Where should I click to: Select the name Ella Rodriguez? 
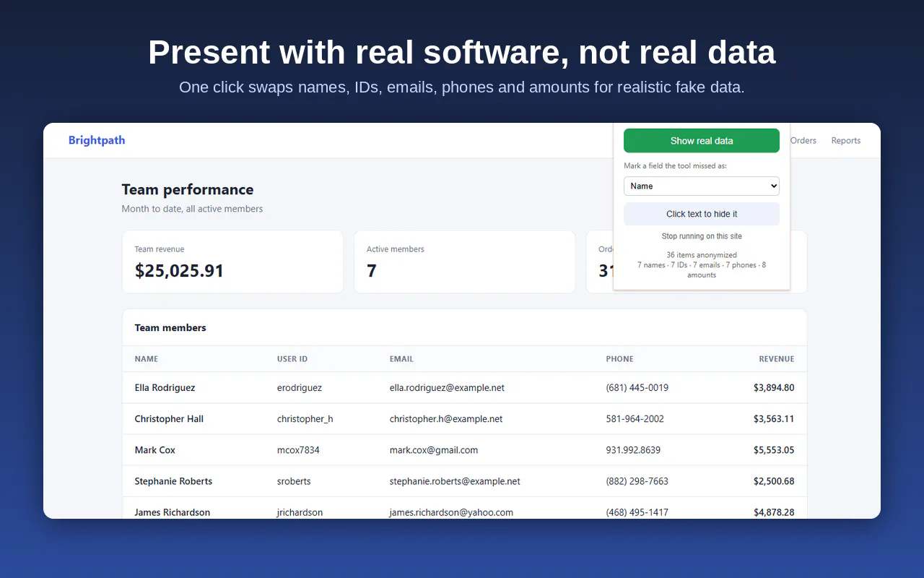165,388
